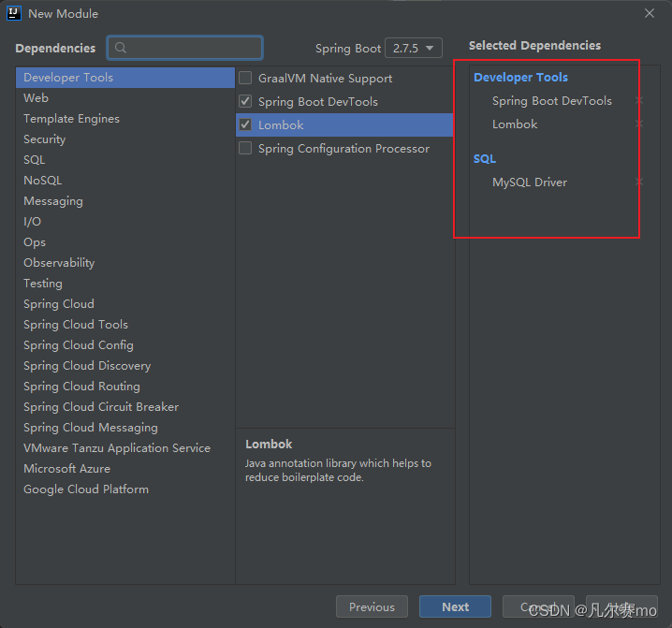Click the IntelliJ IDEA logo icon

point(14,13)
